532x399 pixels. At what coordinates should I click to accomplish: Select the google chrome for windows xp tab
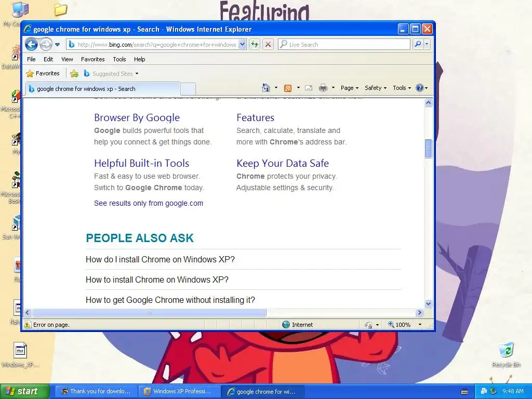(102, 89)
